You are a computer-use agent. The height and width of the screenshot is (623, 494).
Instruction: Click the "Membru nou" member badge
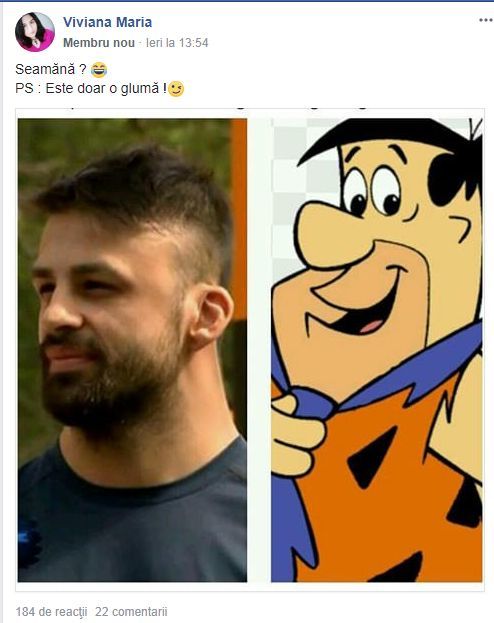tap(99, 43)
